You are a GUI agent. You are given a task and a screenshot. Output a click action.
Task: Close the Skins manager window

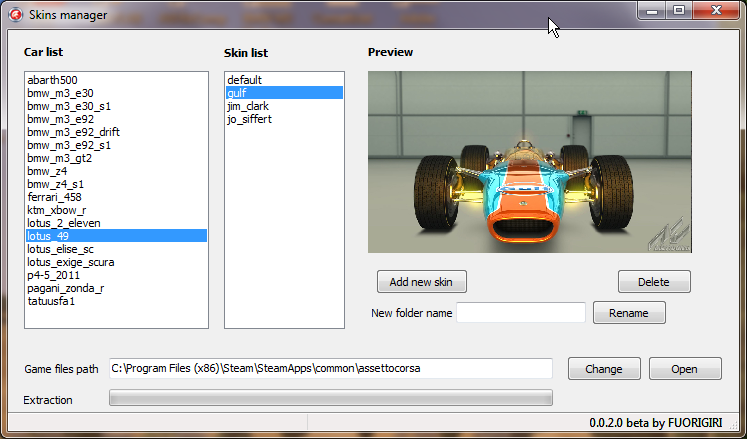click(716, 11)
